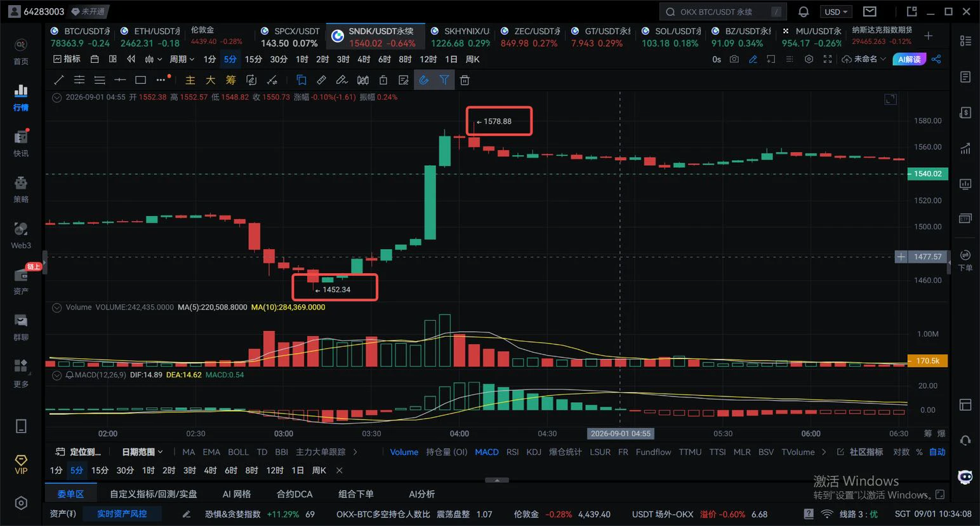Open 快讯 news flash in sidebar
The image size is (980, 526).
coord(21,143)
